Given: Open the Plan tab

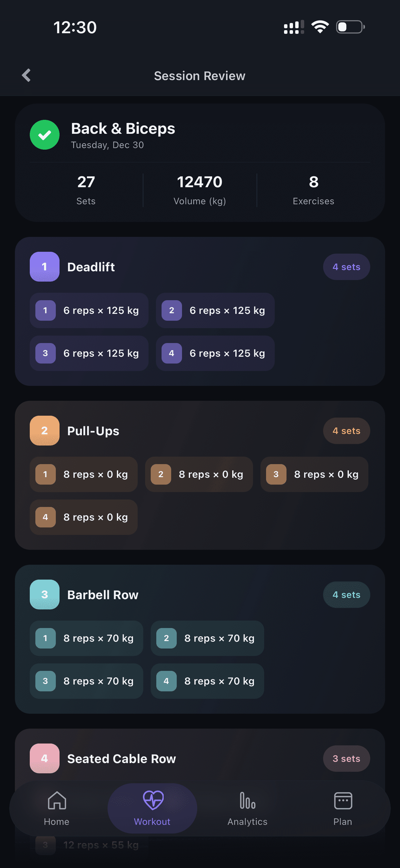Looking at the screenshot, I should (x=342, y=809).
